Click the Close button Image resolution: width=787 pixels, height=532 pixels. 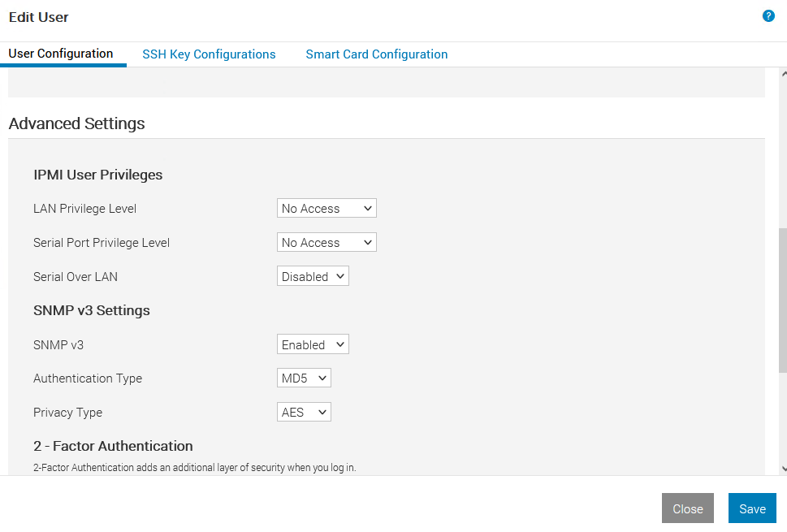point(687,508)
